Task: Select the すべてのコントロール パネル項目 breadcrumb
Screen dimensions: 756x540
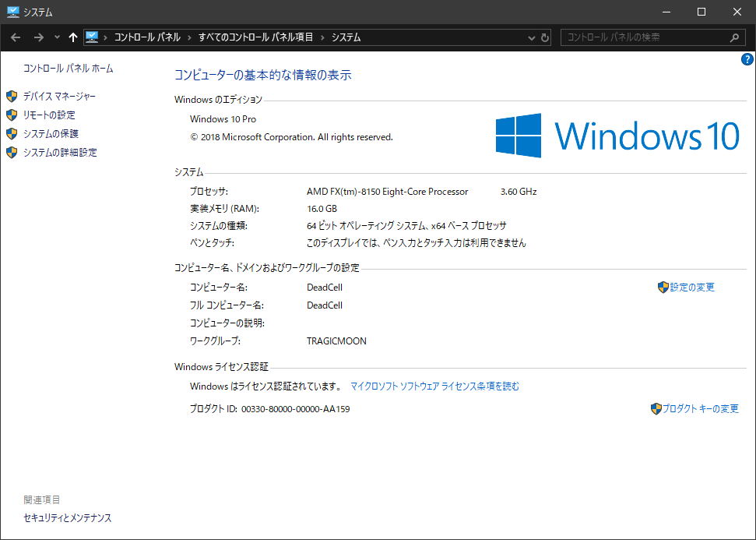Action: [x=255, y=37]
